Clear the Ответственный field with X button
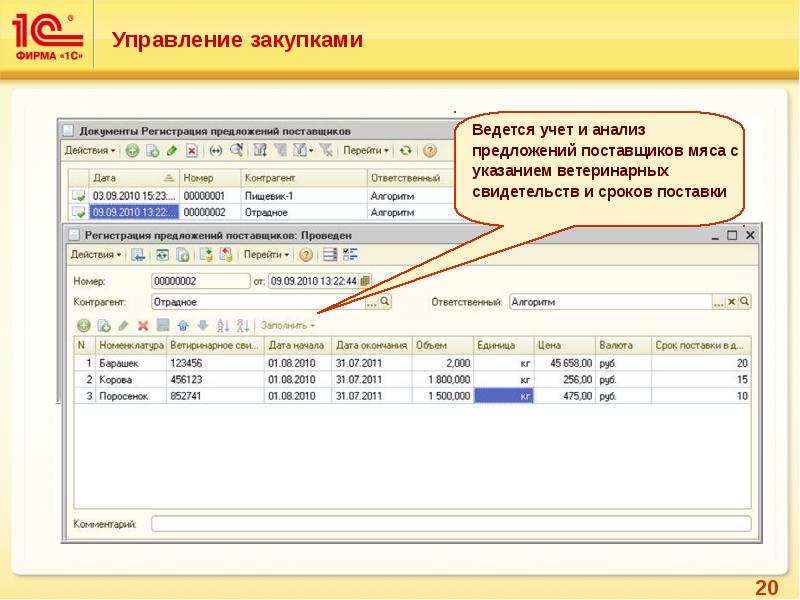This screenshot has height=600, width=800. click(x=731, y=301)
